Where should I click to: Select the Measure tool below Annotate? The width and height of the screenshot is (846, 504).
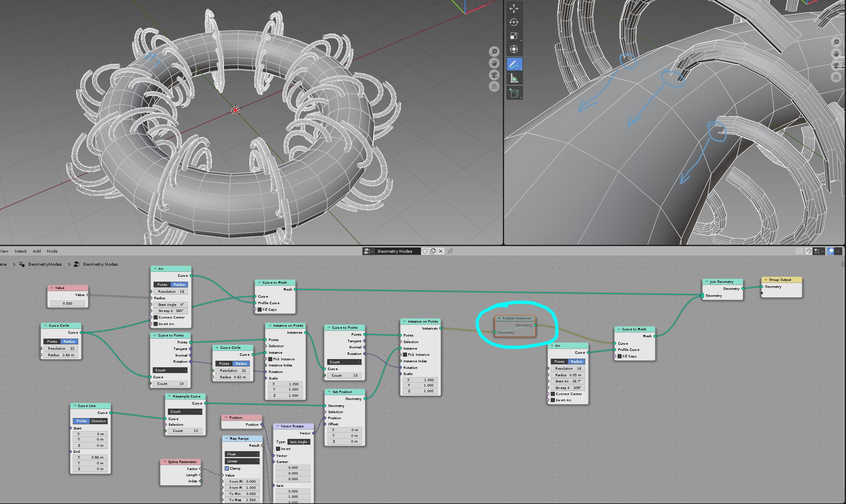point(514,79)
